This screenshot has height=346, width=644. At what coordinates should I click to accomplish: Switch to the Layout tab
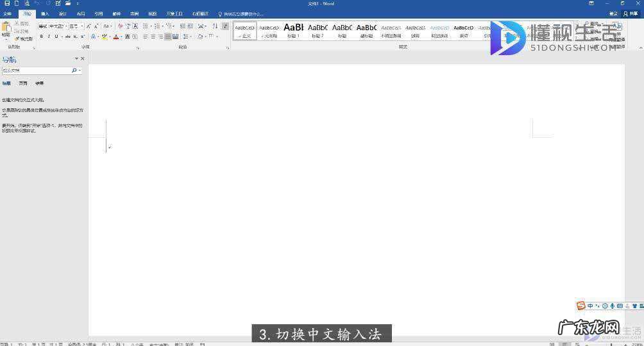point(81,14)
